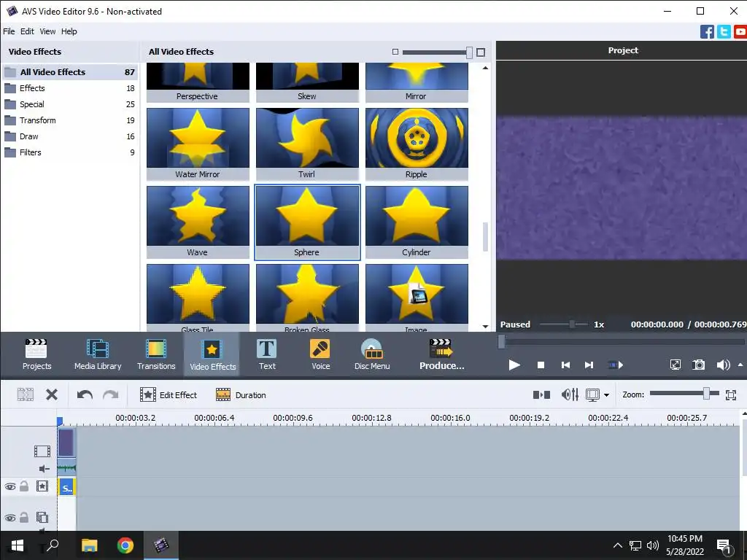Open the Disc Menu section
The height and width of the screenshot is (560, 747).
pos(372,354)
